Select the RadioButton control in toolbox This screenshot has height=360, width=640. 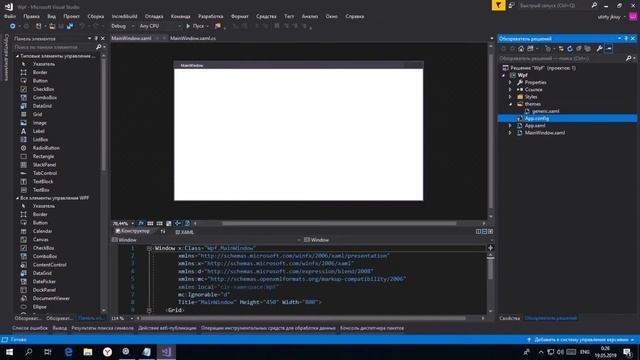tap(46, 148)
